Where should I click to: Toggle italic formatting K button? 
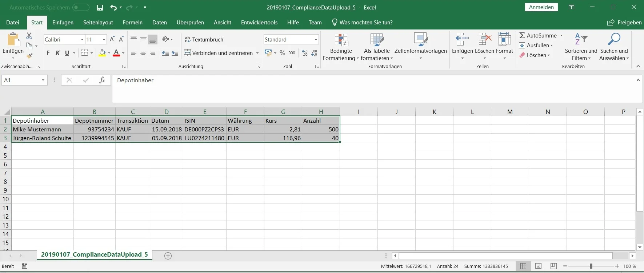pyautogui.click(x=57, y=53)
